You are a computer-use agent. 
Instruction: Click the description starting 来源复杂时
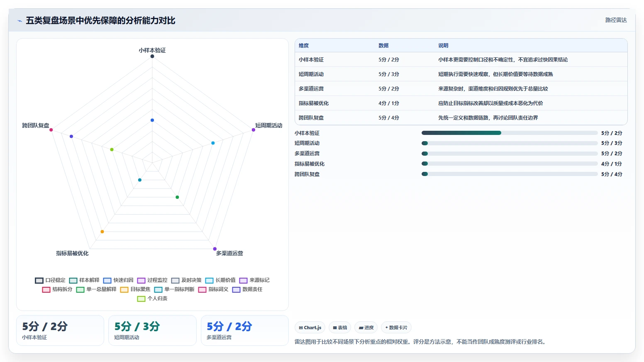tap(493, 89)
